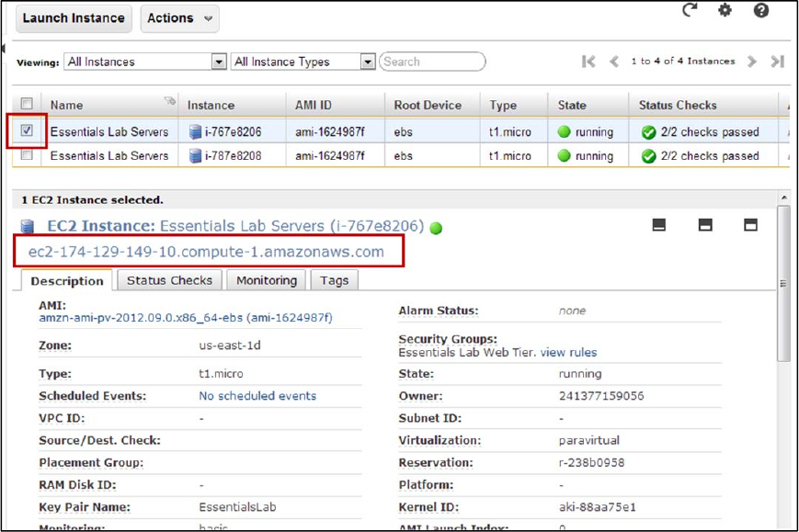
Task: Click the green running dot for i-787e8208
Action: point(565,156)
